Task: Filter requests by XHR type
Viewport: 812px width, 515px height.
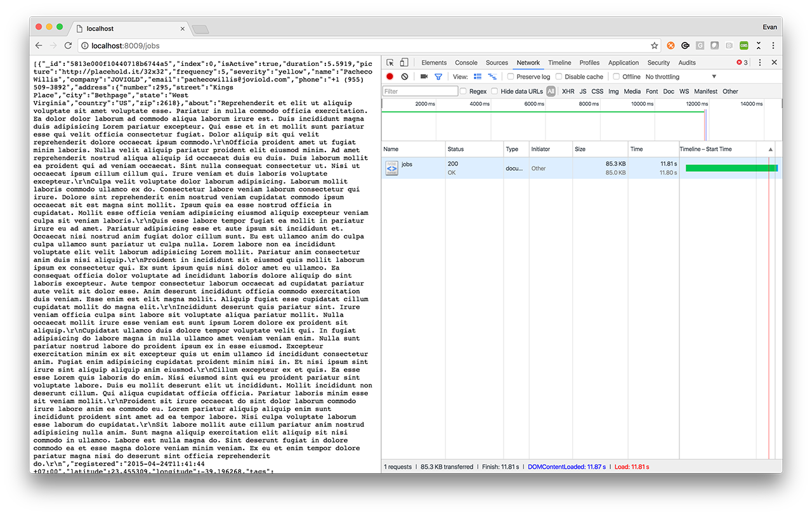Action: [568, 91]
